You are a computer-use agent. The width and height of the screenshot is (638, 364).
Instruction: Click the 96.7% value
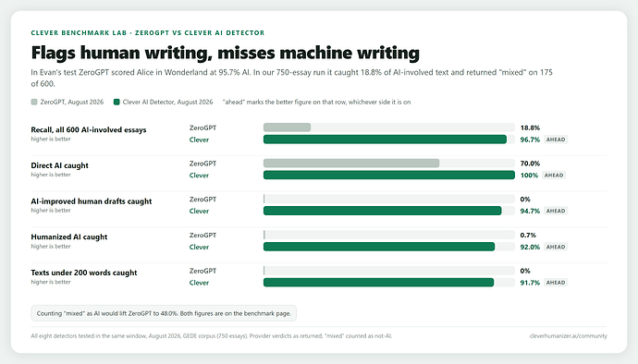click(x=530, y=140)
